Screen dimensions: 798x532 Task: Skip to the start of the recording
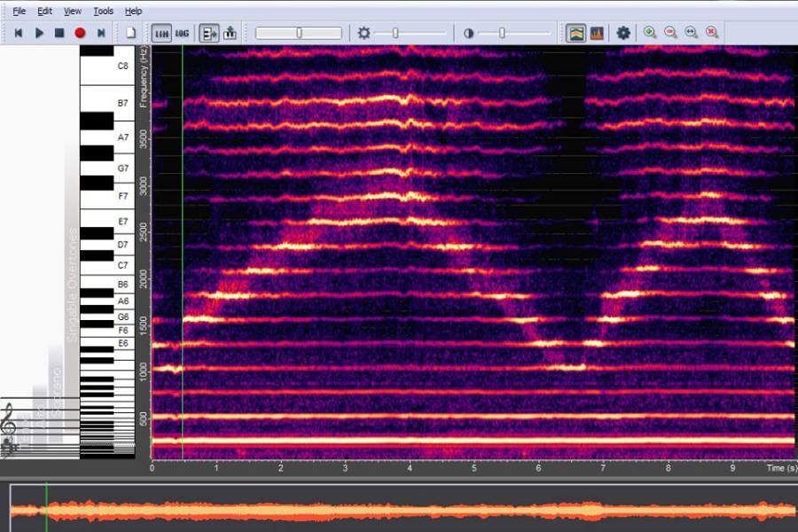[19, 33]
